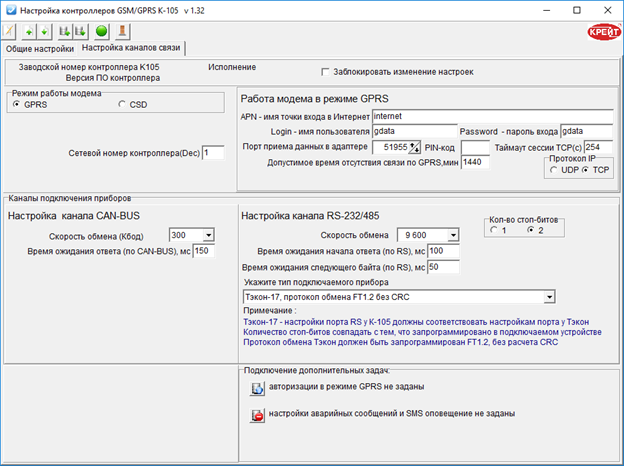Select CSD modem mode radio button
The height and width of the screenshot is (466, 624).
point(122,104)
